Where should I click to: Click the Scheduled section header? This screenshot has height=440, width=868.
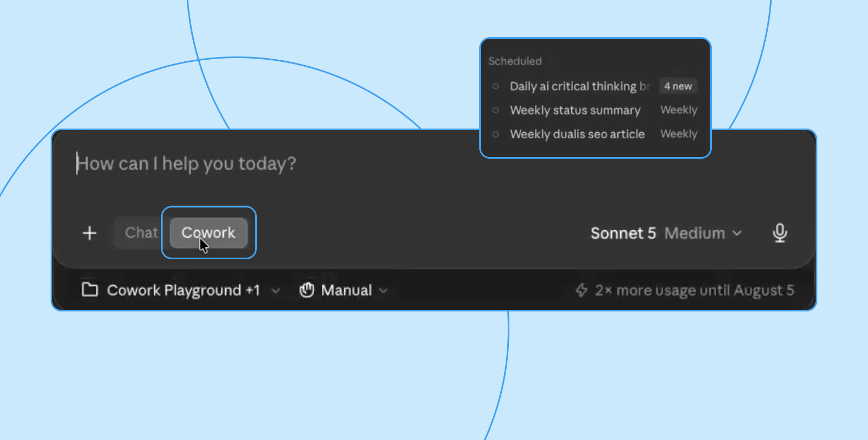[515, 61]
